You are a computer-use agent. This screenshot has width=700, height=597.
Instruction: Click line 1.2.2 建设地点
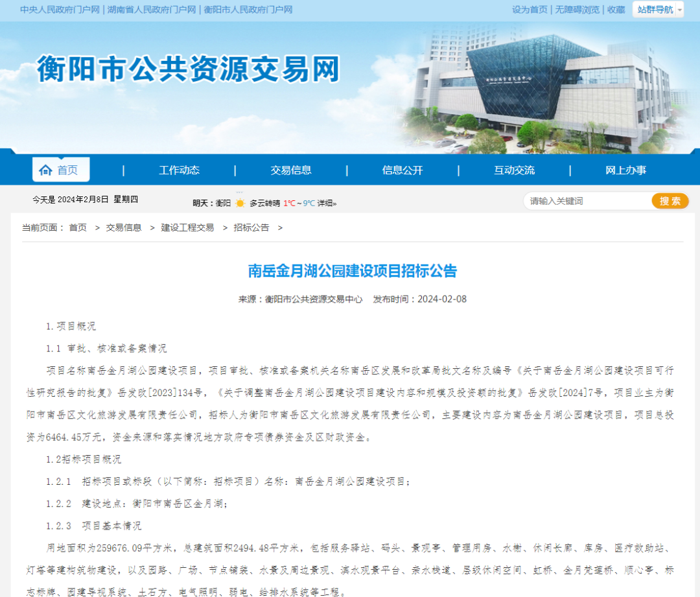(x=137, y=504)
